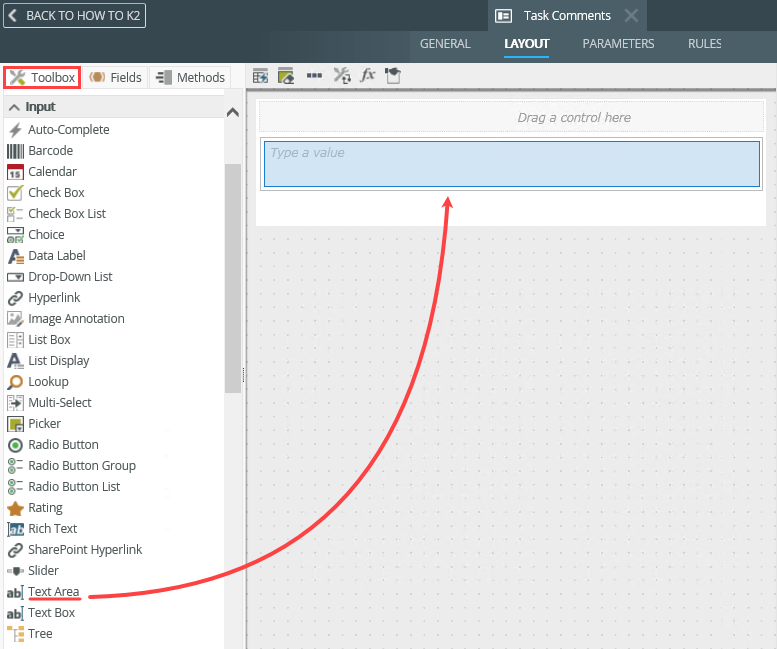Click the Image Annotation label

[x=76, y=319]
